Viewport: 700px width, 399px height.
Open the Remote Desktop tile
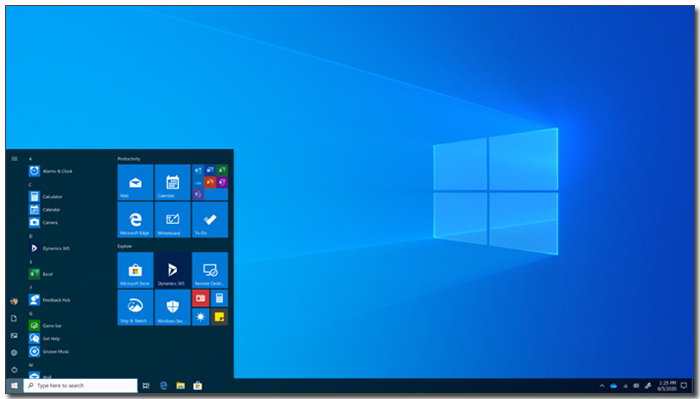tap(210, 270)
